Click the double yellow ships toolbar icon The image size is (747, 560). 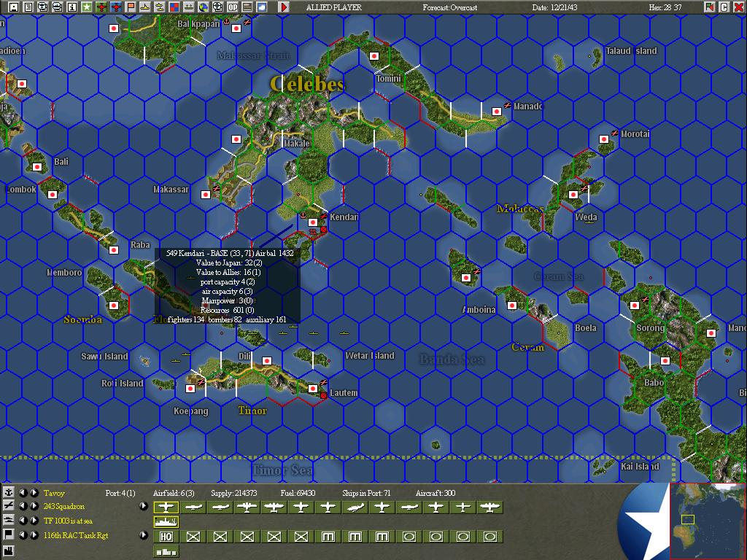point(160,7)
